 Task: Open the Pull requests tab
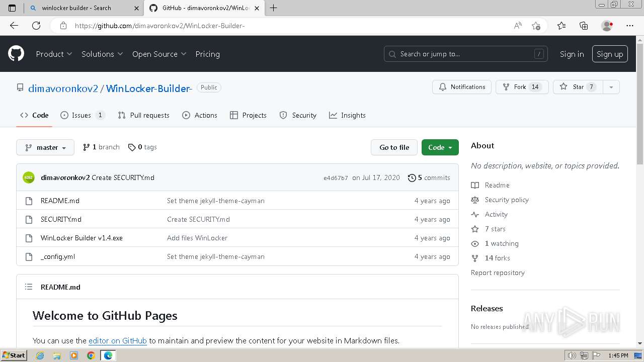(143, 115)
